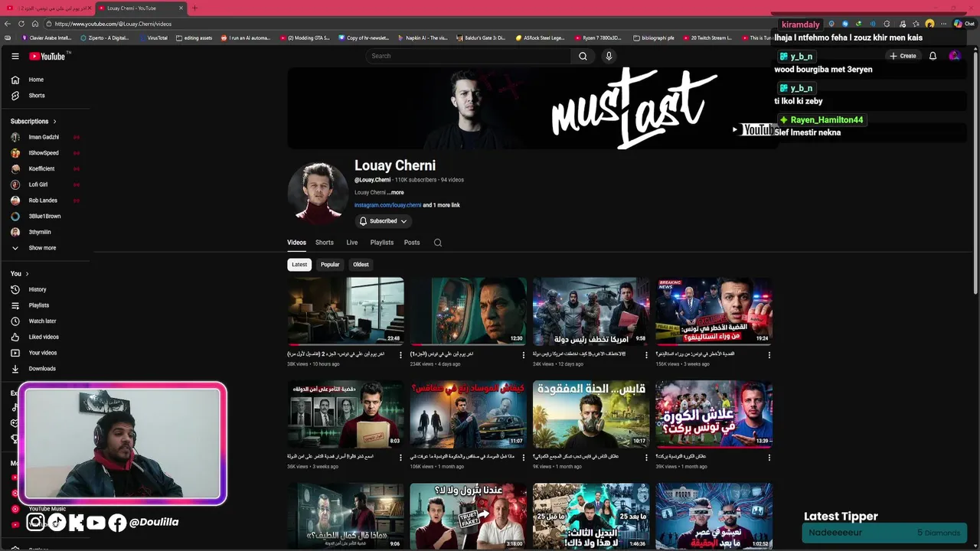Go back with browser back arrow
Image resolution: width=980 pixels, height=551 pixels.
[x=8, y=24]
